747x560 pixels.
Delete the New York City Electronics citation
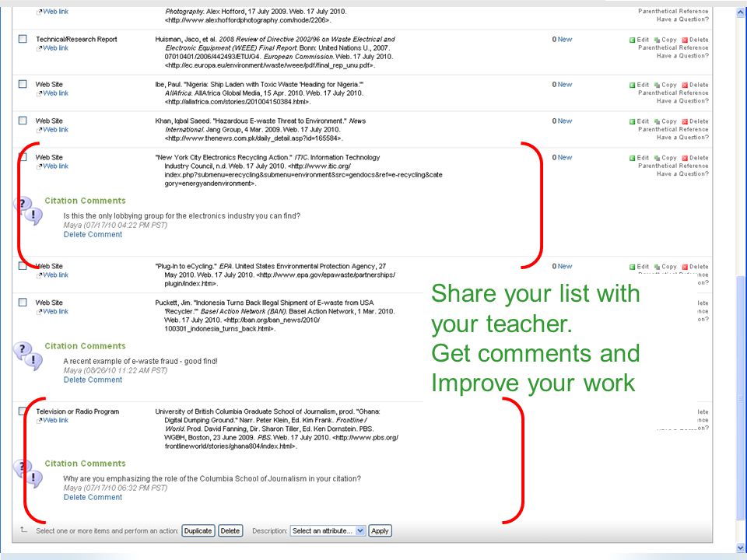click(695, 158)
